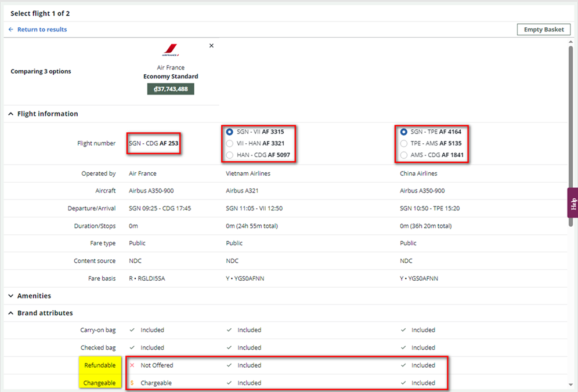This screenshot has height=392, width=578.
Task: Select the SGN - TPE AF 4164 radio
Action: click(x=404, y=132)
